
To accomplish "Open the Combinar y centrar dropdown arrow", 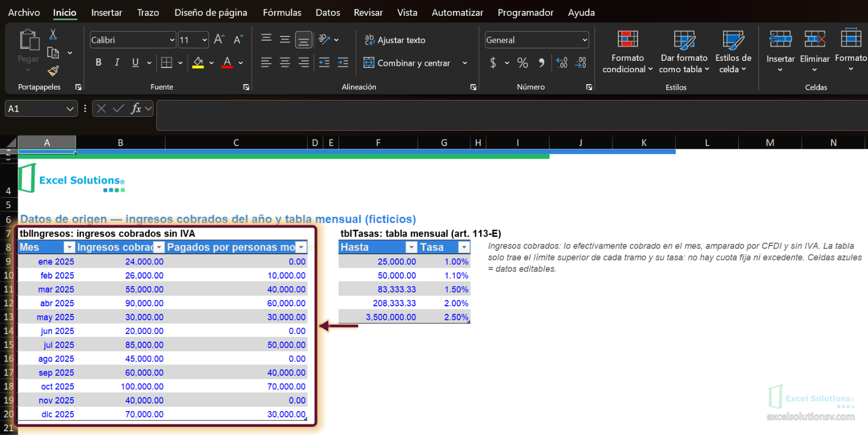I will click(x=465, y=63).
